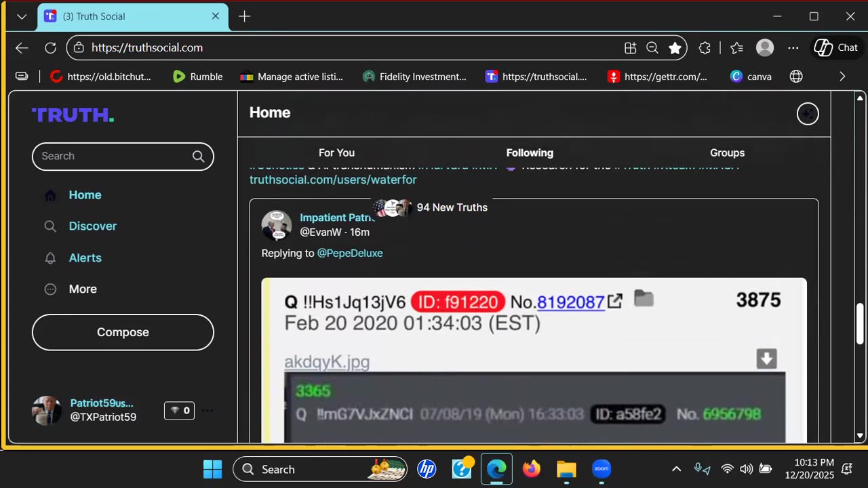Open the apps icon in address bar

coord(631,47)
